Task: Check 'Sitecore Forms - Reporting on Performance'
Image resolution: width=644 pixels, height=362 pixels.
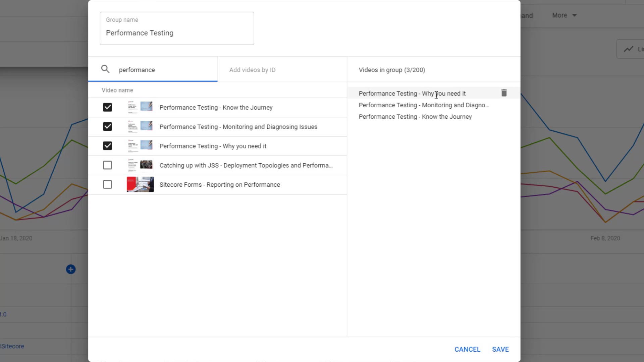Action: (x=107, y=185)
